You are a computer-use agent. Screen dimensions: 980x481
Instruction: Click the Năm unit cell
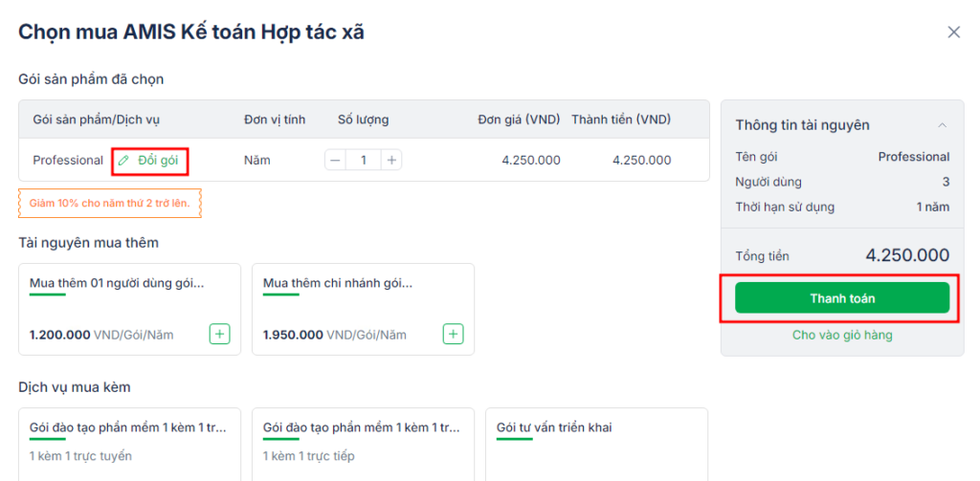click(x=256, y=161)
